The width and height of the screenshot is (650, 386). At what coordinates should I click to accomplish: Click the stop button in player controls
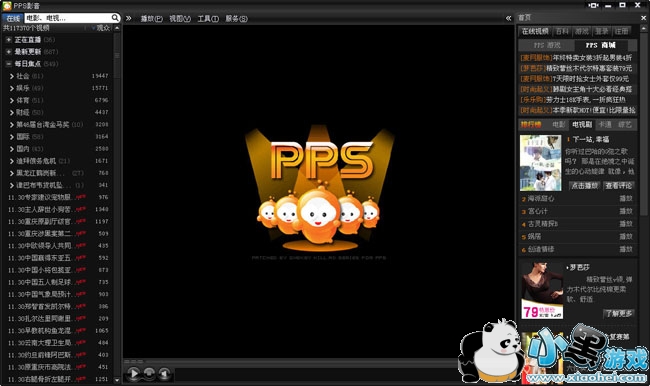(x=149, y=374)
